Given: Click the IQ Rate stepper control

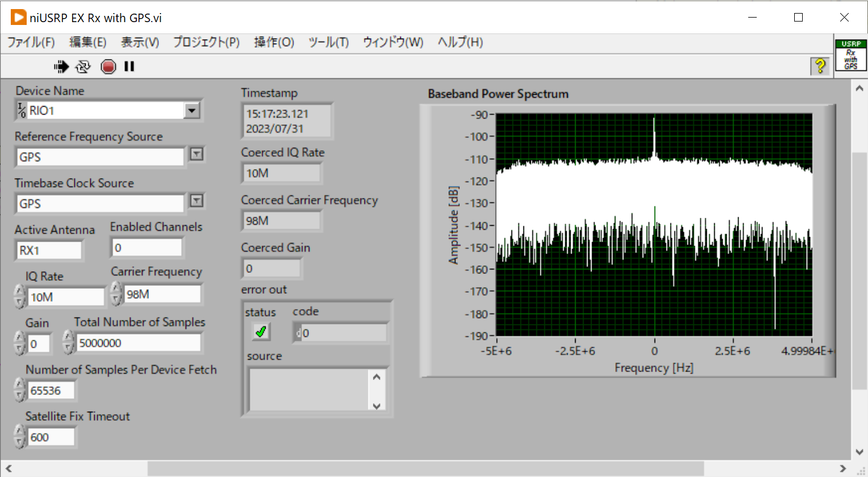Looking at the screenshot, I should coord(20,297).
